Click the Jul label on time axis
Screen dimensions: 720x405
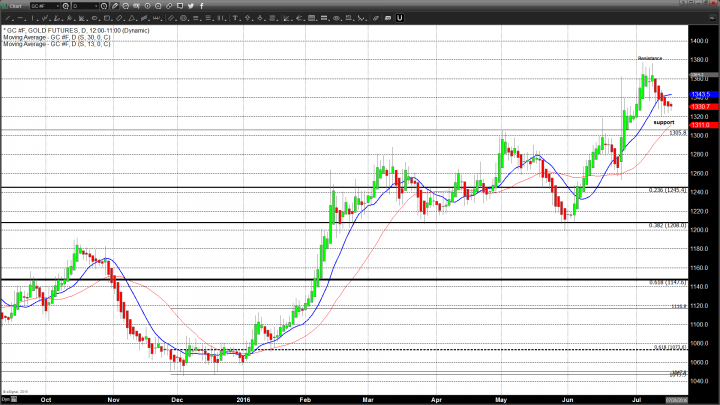[x=637, y=400]
